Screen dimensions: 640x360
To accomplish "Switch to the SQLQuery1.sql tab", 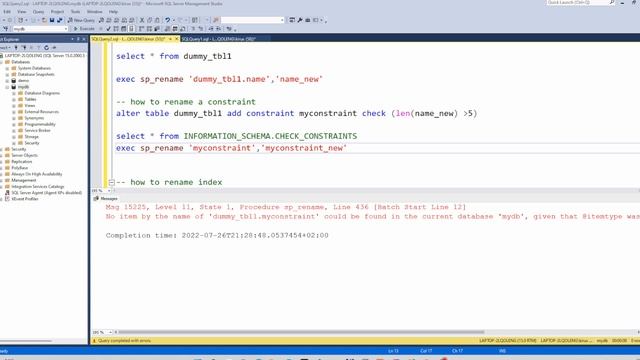I will coord(219,39).
